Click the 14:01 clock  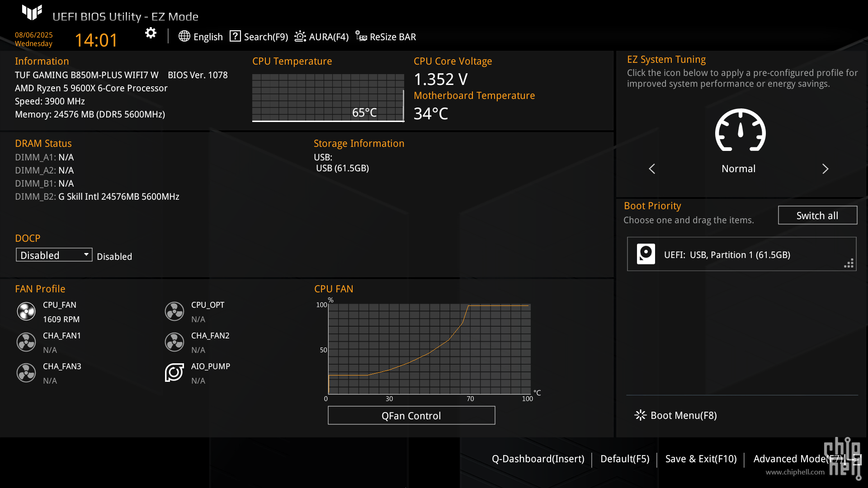(96, 40)
